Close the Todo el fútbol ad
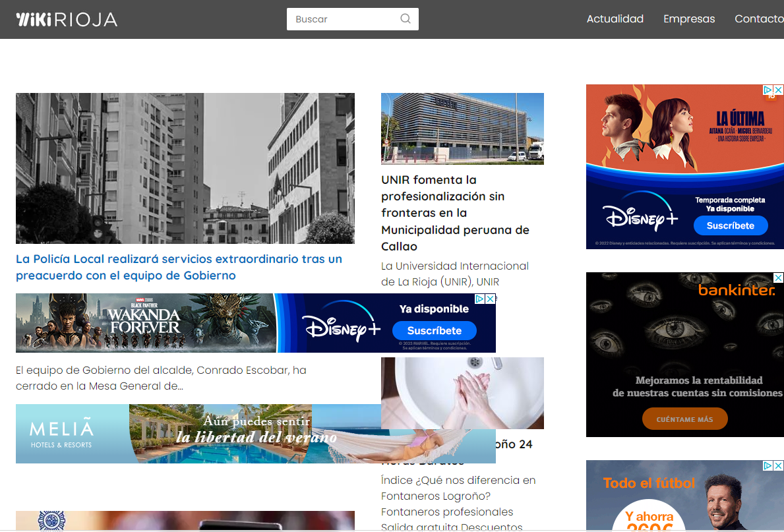The width and height of the screenshot is (784, 532). click(x=779, y=465)
